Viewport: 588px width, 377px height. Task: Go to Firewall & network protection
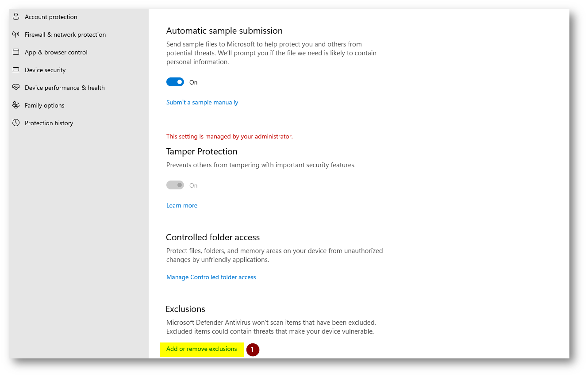click(x=65, y=35)
